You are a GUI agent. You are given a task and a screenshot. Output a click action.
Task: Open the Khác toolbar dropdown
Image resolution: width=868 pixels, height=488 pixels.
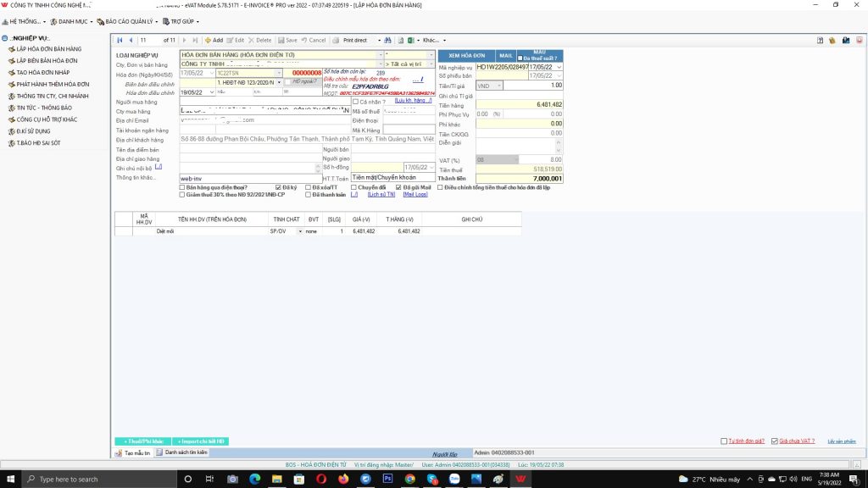pyautogui.click(x=434, y=41)
